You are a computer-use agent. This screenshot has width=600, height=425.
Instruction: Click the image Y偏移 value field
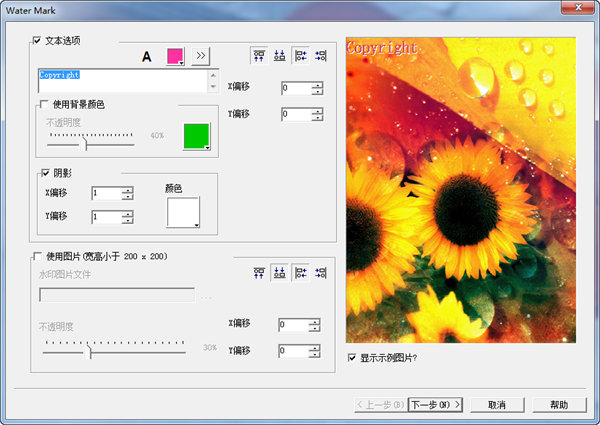point(293,351)
